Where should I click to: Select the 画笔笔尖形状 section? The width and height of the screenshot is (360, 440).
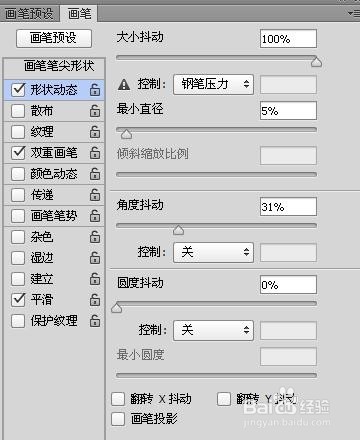(x=59, y=66)
